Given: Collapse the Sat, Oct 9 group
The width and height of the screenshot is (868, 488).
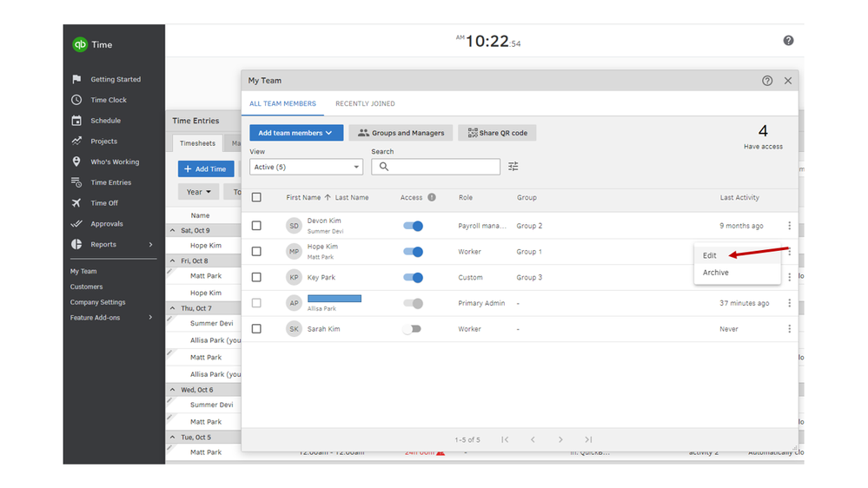Looking at the screenshot, I should (x=172, y=230).
